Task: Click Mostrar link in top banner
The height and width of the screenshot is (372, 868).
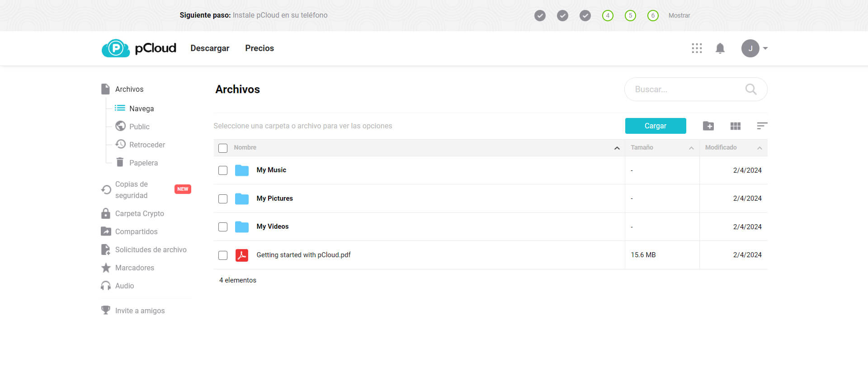Action: pos(679,15)
